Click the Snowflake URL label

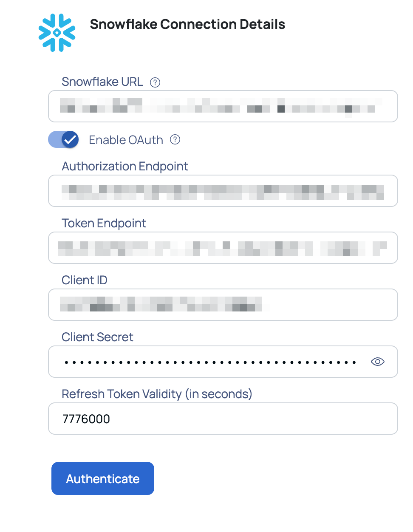point(102,82)
